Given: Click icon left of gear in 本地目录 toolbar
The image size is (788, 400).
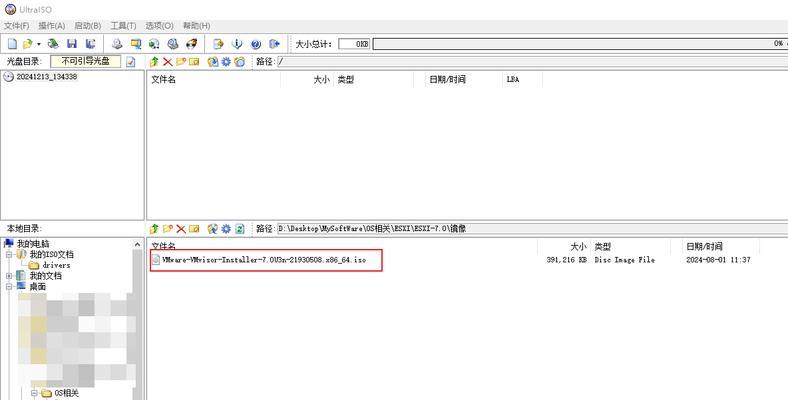Looking at the screenshot, I should 213,229.
